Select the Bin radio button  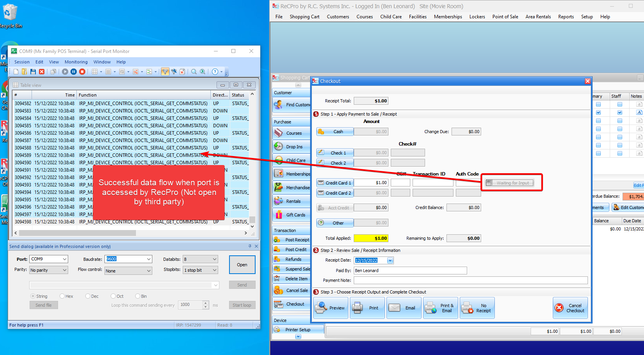[x=138, y=296]
